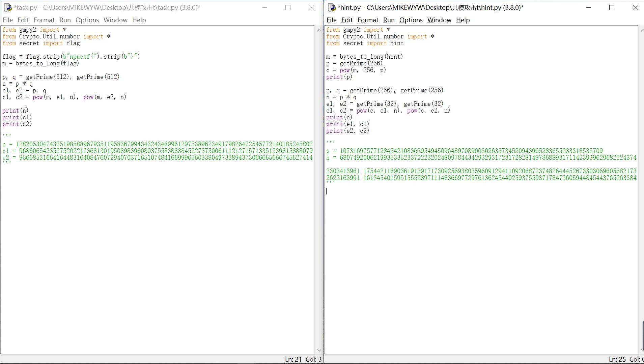The height and width of the screenshot is (364, 644).
Task: Click line 'e1, e2 = getPrime(32), getPrime(32)'
Action: click(385, 104)
